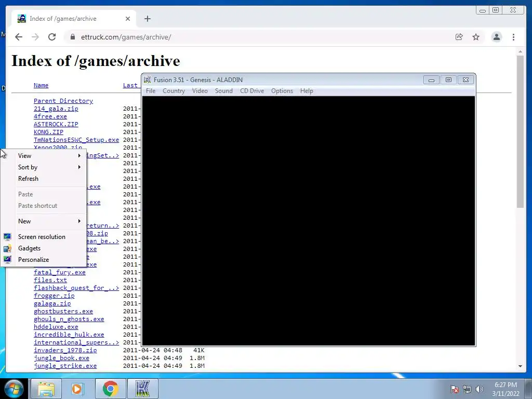Download 214_gala.zip
The height and width of the screenshot is (399, 532).
(56, 109)
